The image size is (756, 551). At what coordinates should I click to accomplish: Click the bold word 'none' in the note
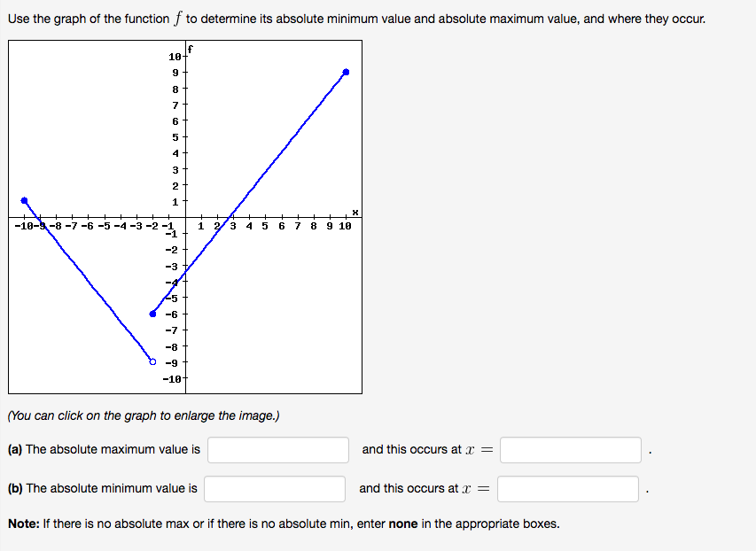(x=403, y=524)
